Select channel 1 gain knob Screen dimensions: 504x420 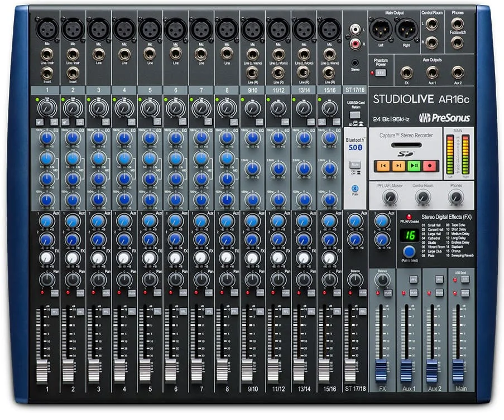(47, 108)
